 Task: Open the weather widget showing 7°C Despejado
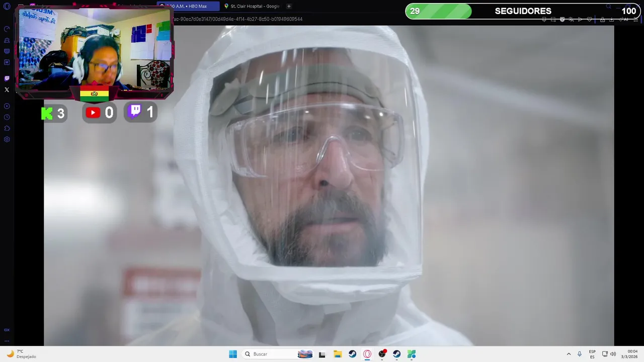[x=21, y=354]
